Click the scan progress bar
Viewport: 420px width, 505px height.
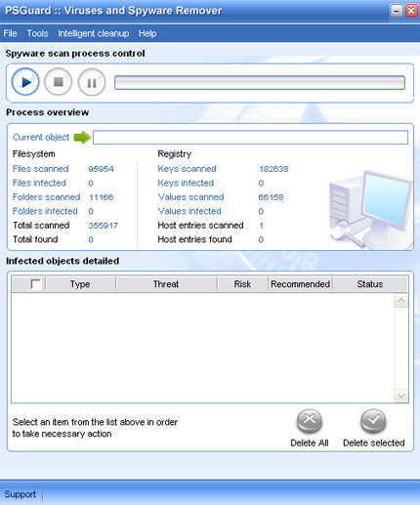pos(260,82)
